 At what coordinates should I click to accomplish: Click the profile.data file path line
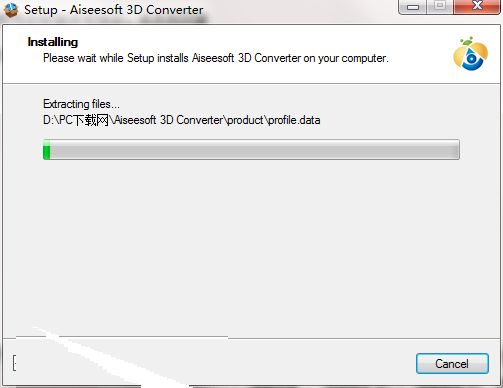point(182,120)
